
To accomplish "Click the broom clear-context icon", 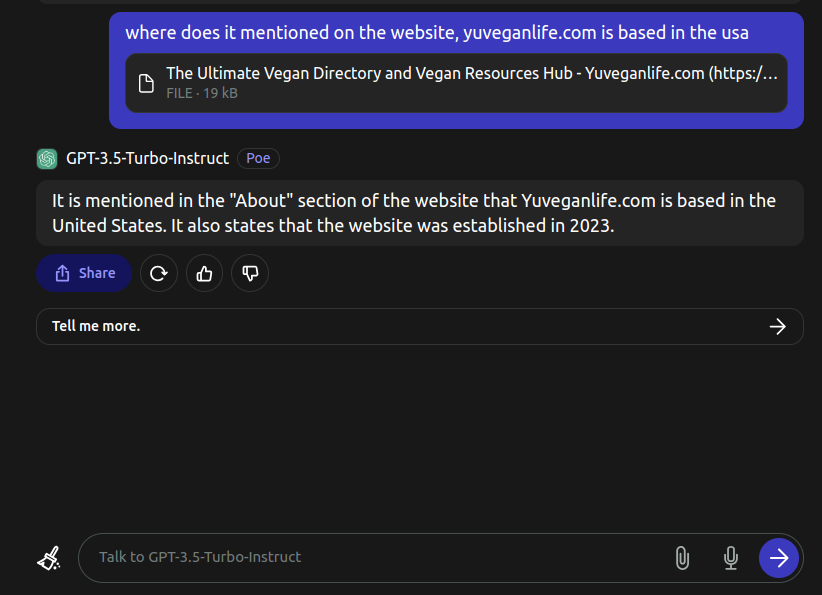I will coord(49,558).
